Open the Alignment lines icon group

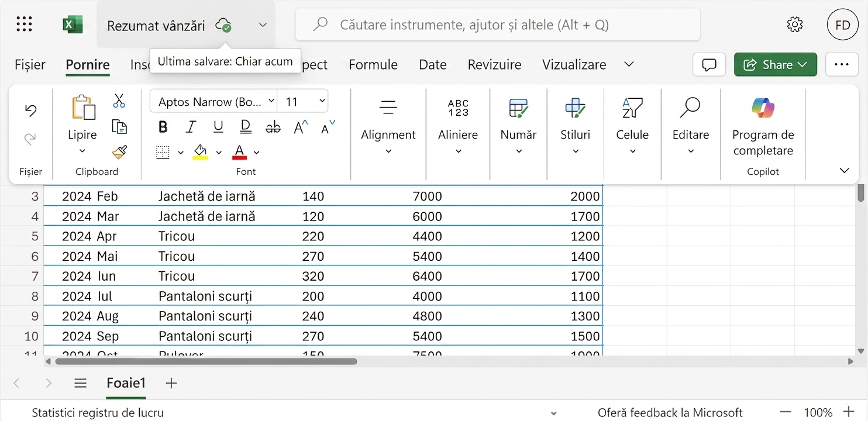(388, 108)
